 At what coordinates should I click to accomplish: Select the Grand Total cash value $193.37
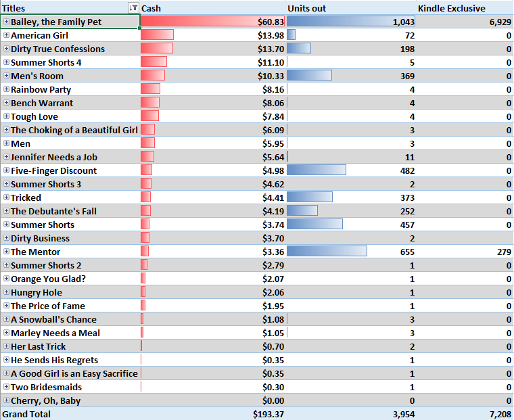point(268,414)
